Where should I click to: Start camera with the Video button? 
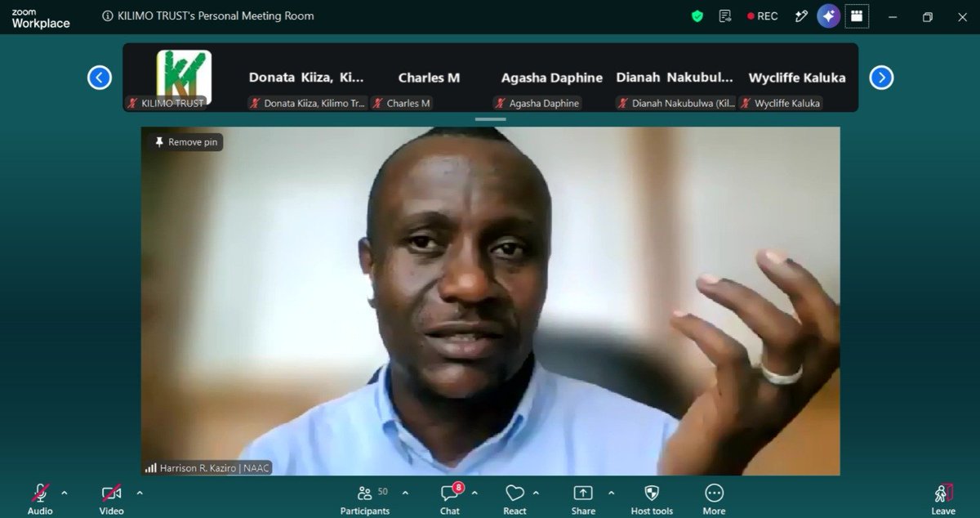(x=111, y=498)
